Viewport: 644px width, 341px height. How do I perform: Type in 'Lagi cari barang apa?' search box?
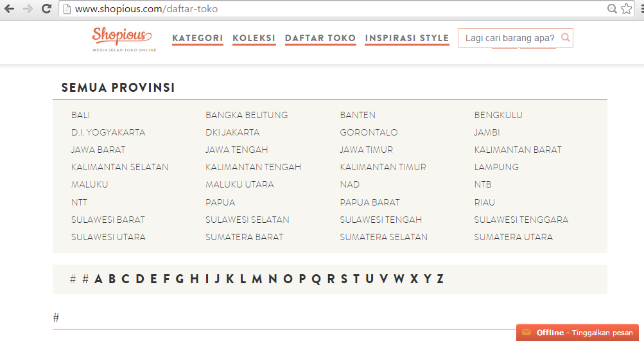click(x=510, y=38)
